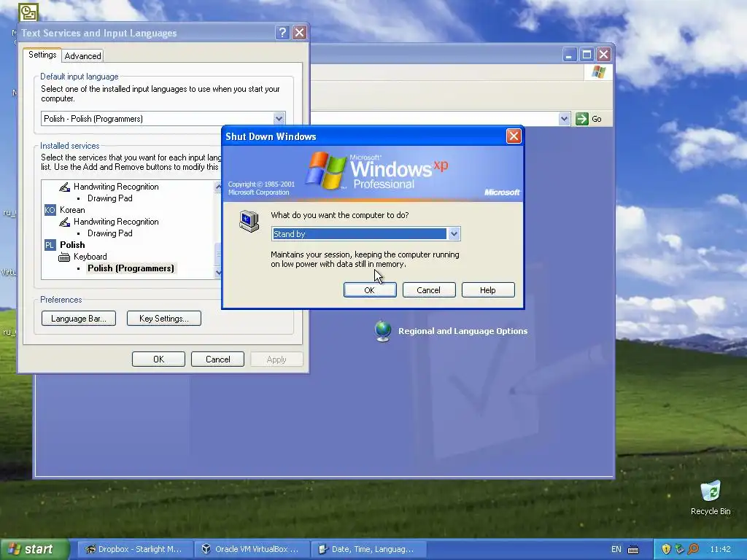Click the green Go arrow button
747x560 pixels.
coord(581,119)
